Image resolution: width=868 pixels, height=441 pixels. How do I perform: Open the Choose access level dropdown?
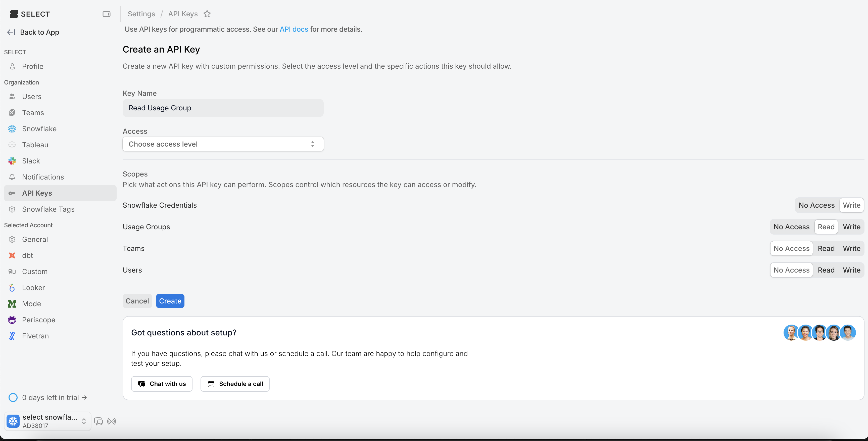(x=223, y=144)
